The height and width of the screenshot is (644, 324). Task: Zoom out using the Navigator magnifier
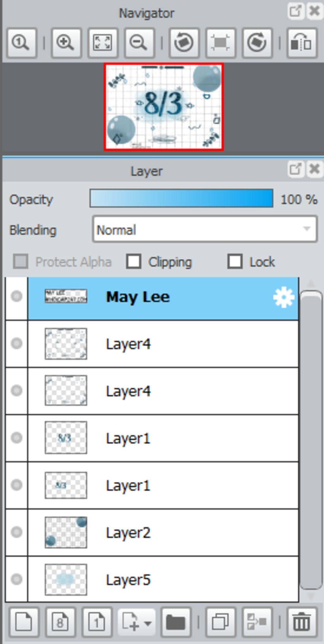139,43
